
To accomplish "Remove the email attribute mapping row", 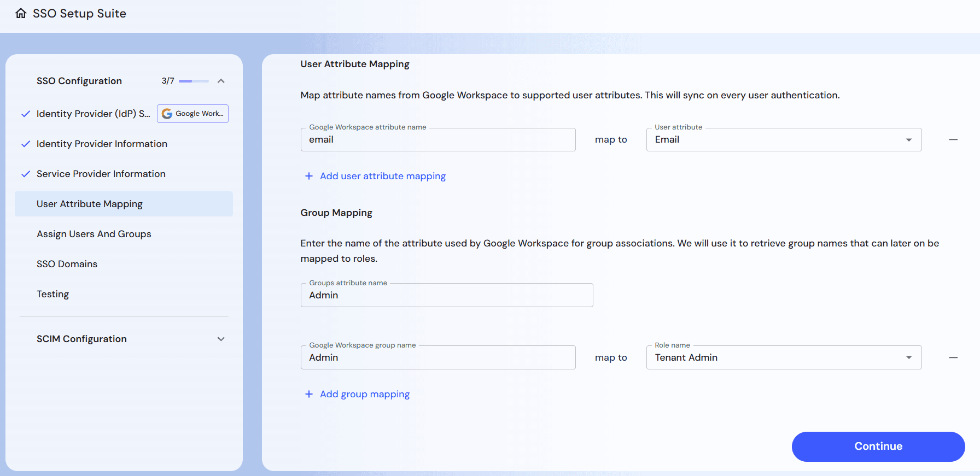I will (953, 140).
